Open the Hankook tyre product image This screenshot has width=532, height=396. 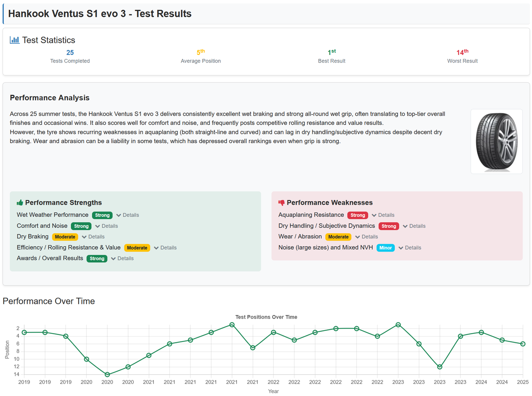tap(496, 142)
